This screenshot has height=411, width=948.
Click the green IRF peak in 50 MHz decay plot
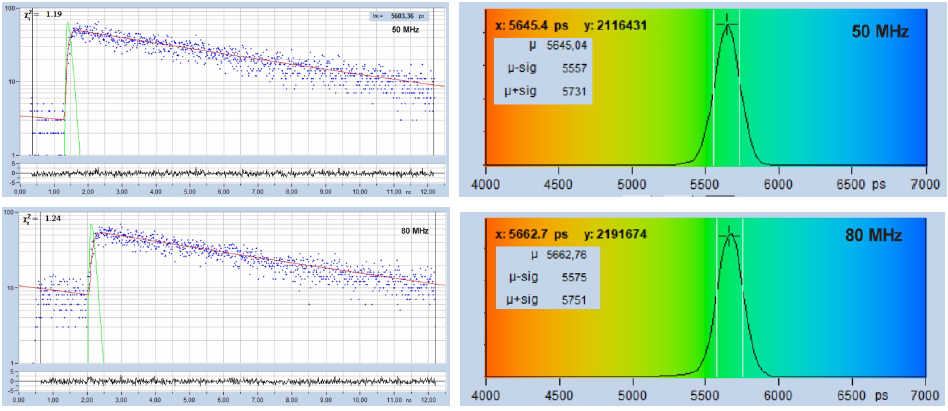[69, 32]
